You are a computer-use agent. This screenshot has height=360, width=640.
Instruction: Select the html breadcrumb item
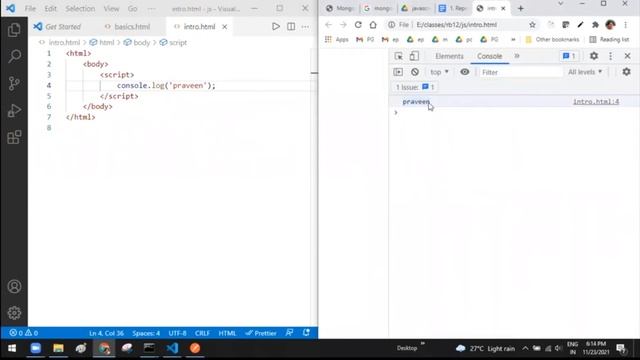[x=102, y=42]
